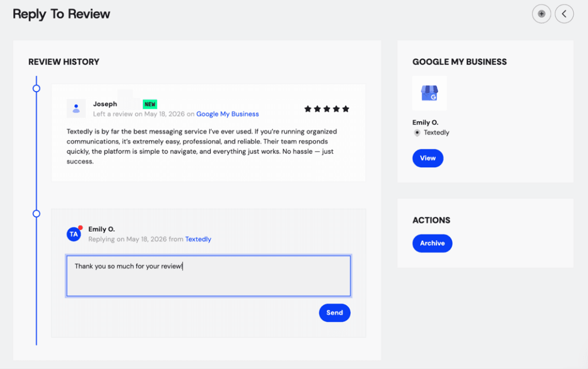Screen dimensions: 588x369
Task: Click the TA avatar for Emily O.
Action: pyautogui.click(x=74, y=235)
